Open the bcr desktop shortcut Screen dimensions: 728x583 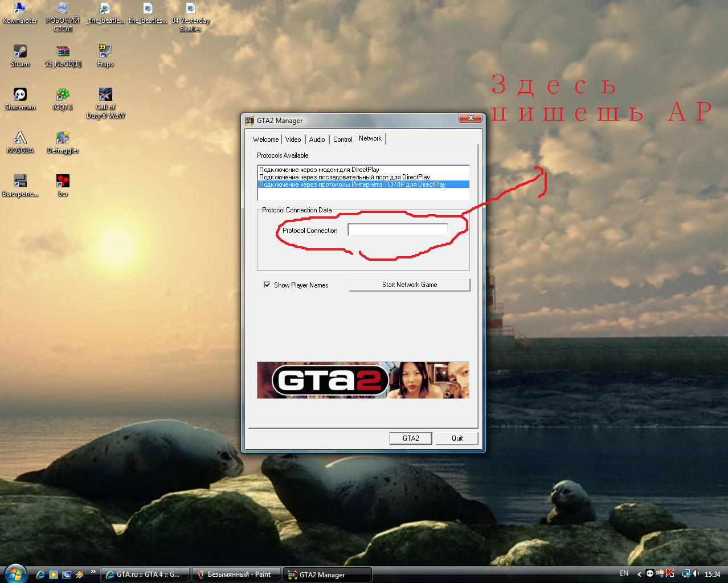click(x=63, y=186)
